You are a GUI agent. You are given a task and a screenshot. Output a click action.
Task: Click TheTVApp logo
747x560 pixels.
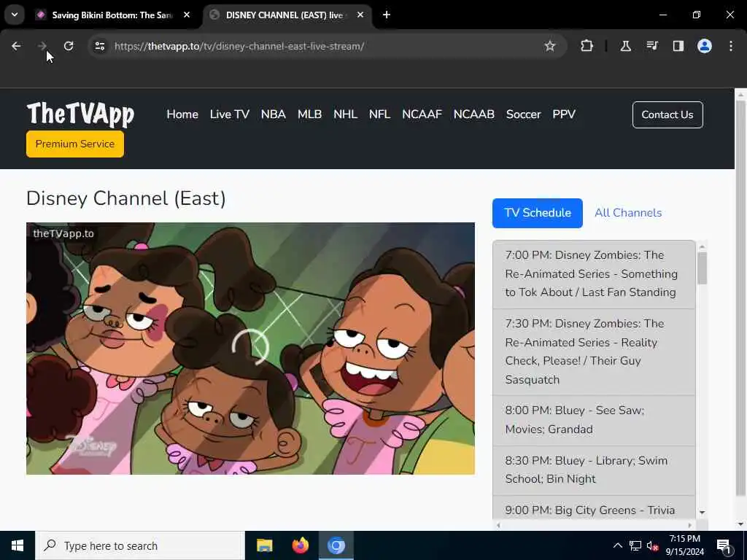[80, 114]
